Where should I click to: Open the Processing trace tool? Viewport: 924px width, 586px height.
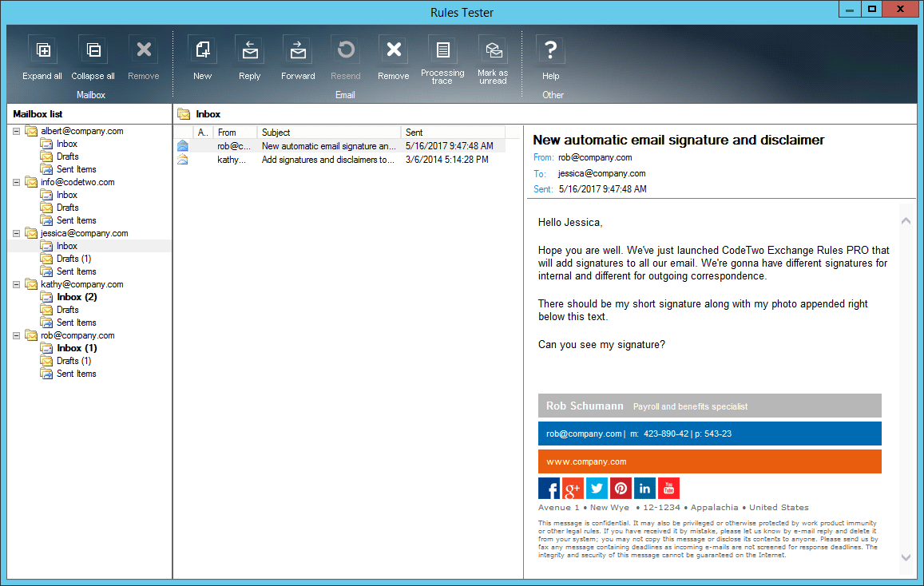442,49
